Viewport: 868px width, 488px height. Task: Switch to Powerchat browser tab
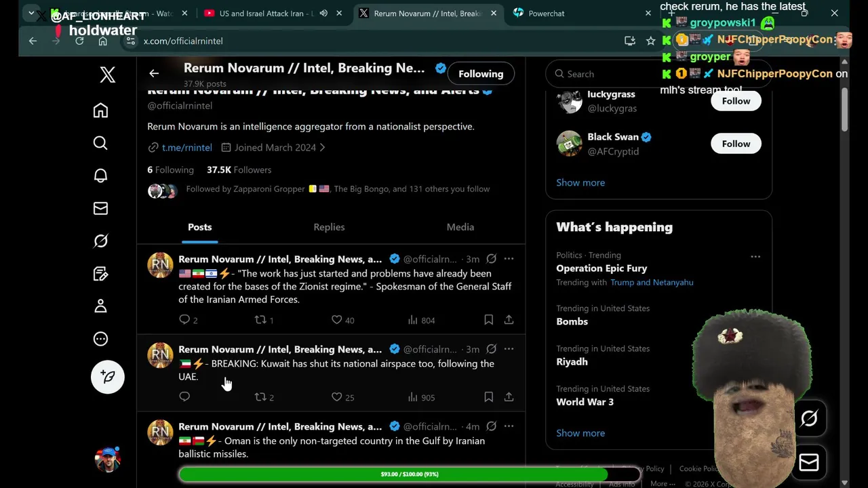(546, 13)
